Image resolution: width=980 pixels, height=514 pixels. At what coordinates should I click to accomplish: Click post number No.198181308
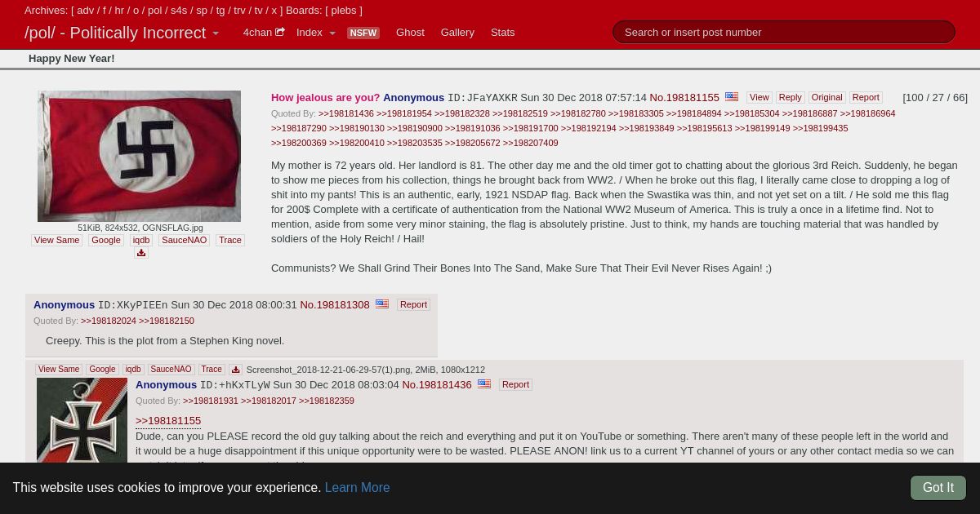pos(335,304)
